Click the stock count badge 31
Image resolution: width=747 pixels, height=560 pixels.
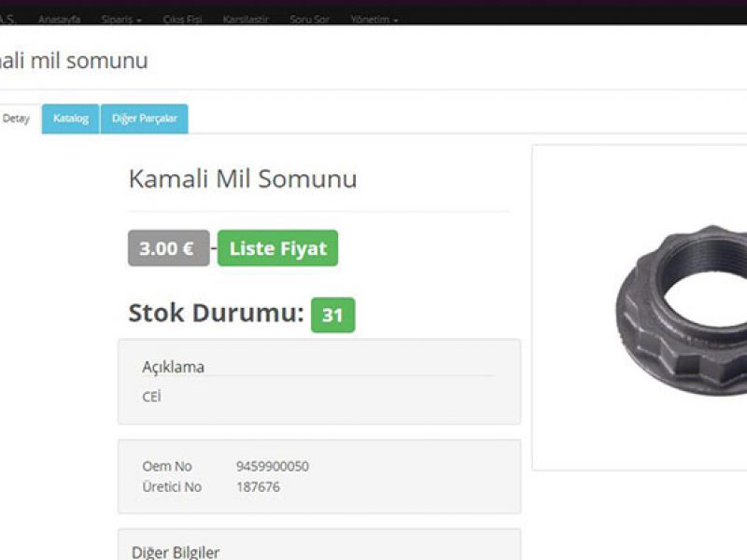coord(333,315)
